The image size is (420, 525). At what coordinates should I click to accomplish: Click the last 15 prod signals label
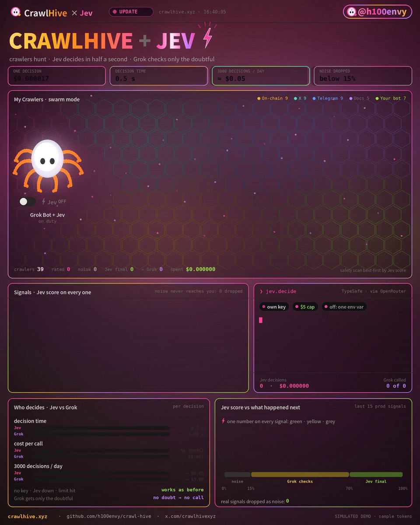380,406
